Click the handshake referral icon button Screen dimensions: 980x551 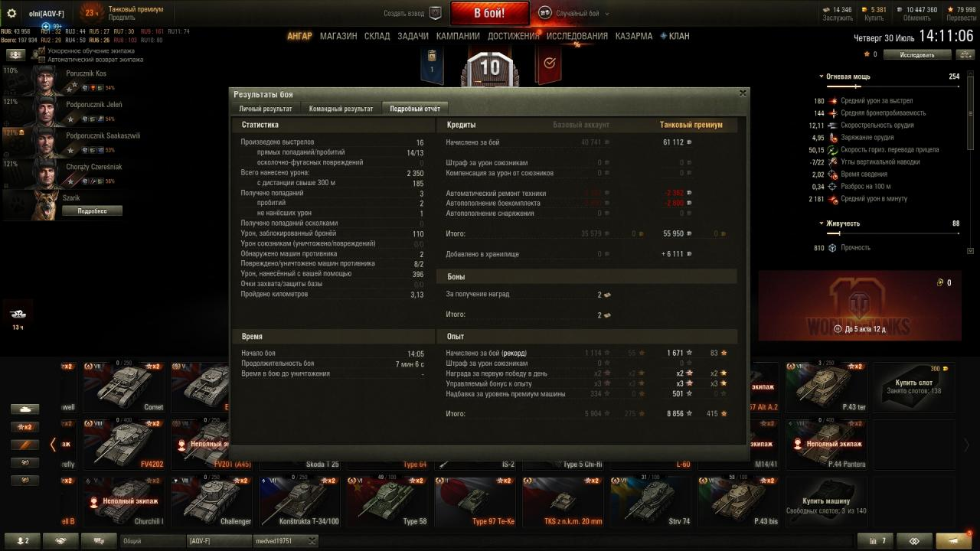coord(60,540)
